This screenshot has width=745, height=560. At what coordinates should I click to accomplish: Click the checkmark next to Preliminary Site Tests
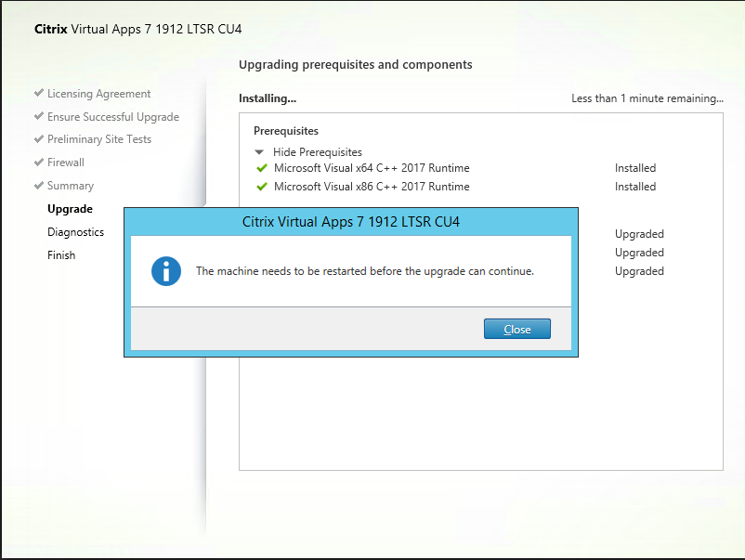(39, 138)
